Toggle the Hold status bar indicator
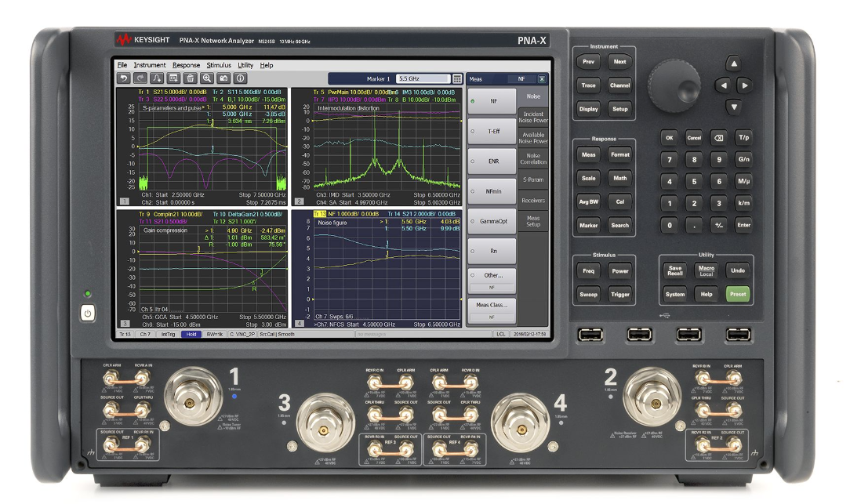Screen dimensions: 850x504 click(x=191, y=335)
